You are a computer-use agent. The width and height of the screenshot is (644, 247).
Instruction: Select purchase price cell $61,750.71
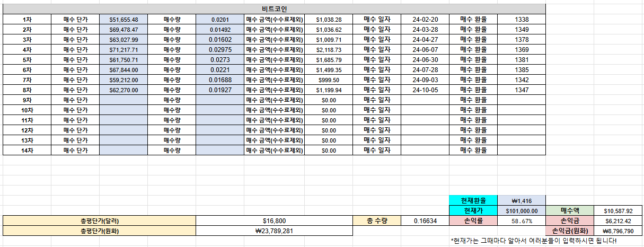[123, 60]
